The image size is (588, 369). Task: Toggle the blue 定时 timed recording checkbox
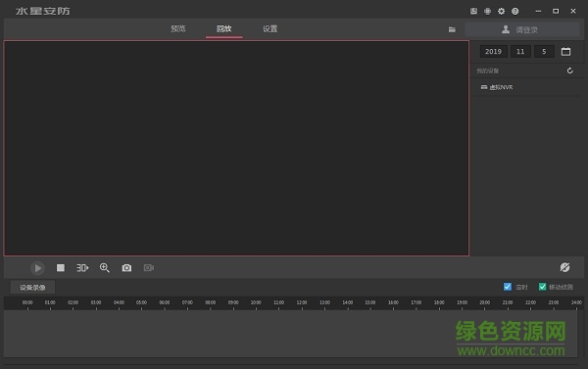[508, 287]
